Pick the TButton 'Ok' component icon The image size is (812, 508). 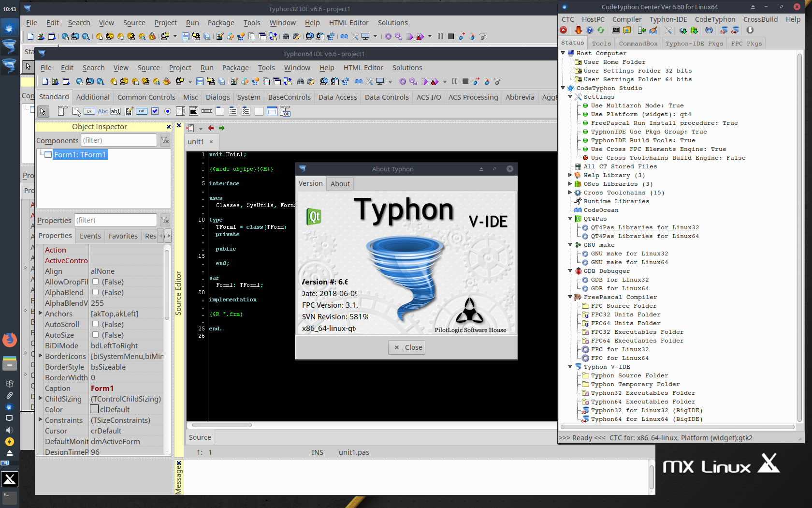coord(89,111)
